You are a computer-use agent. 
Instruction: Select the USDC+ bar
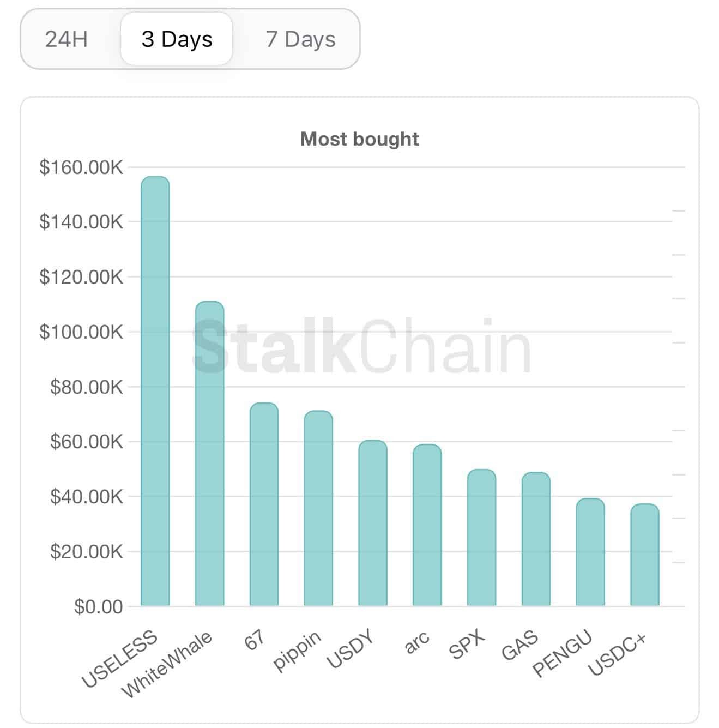click(645, 555)
